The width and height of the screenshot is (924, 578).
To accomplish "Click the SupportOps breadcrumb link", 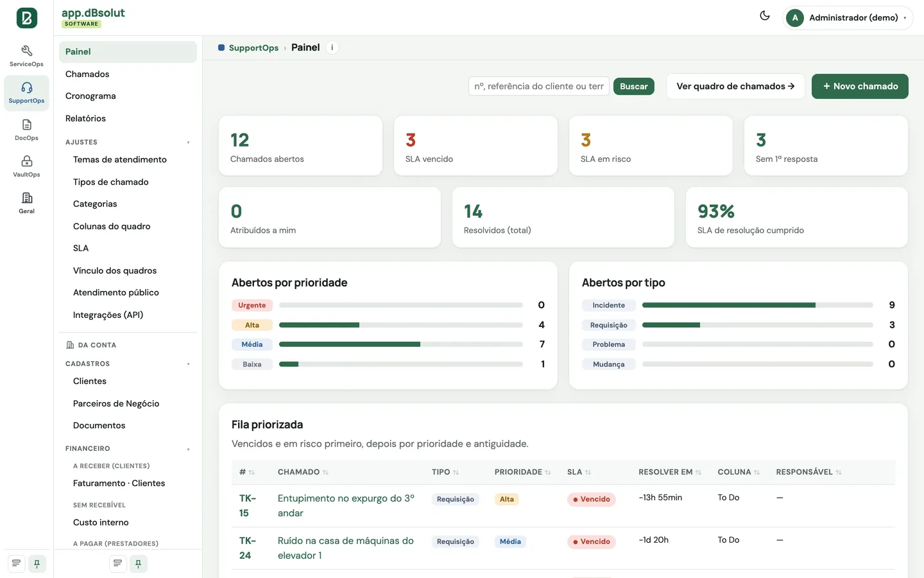I will (x=253, y=48).
